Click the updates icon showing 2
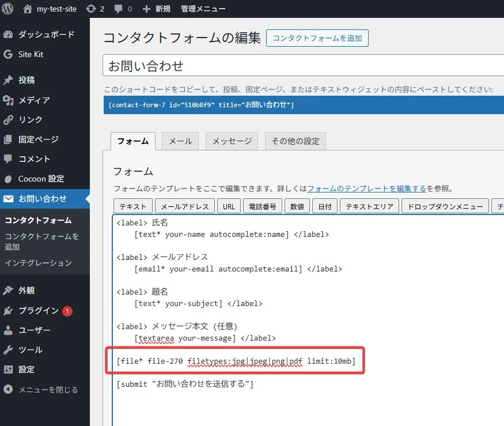504x426 pixels. tap(91, 9)
